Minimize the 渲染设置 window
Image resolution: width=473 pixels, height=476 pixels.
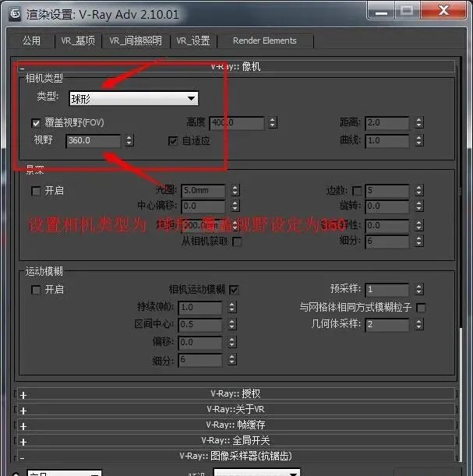point(381,12)
